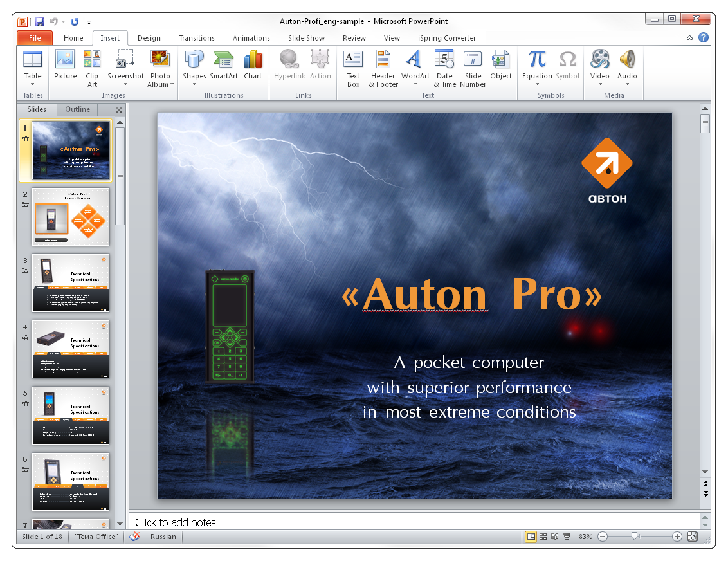
Task: Insert a Symbol
Action: pos(567,65)
